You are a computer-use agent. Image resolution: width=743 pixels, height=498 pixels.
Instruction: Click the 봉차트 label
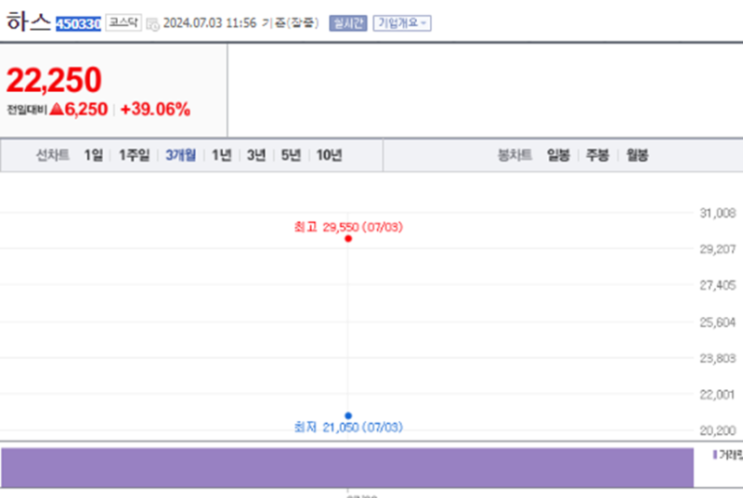click(515, 155)
